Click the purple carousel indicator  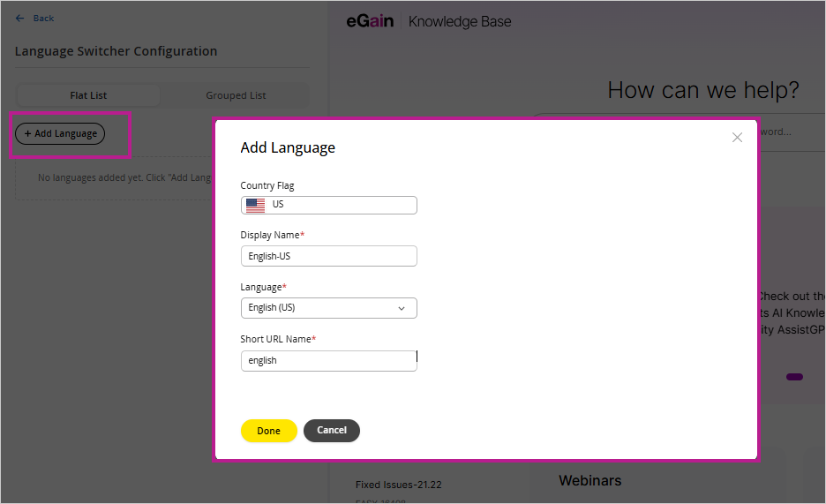794,377
